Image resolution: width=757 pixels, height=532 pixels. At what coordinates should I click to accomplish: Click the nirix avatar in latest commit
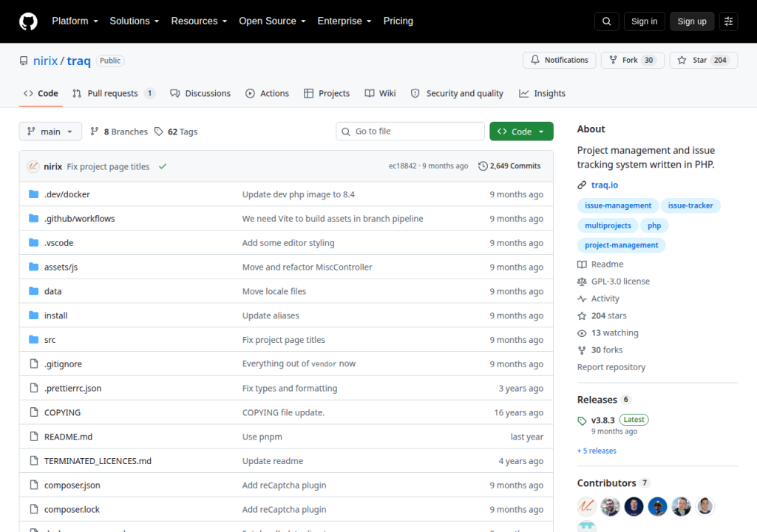click(x=33, y=166)
